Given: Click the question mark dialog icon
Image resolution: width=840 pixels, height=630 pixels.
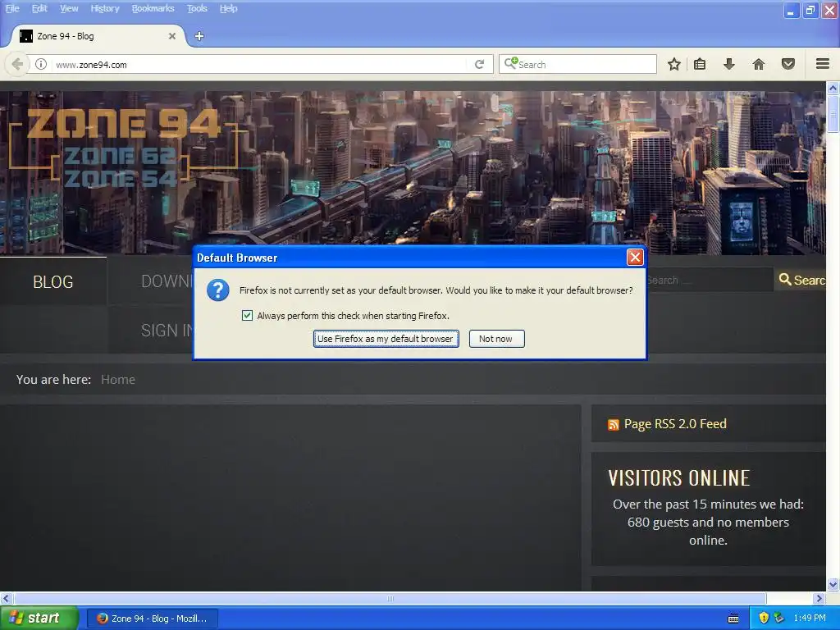Looking at the screenshot, I should [x=218, y=290].
